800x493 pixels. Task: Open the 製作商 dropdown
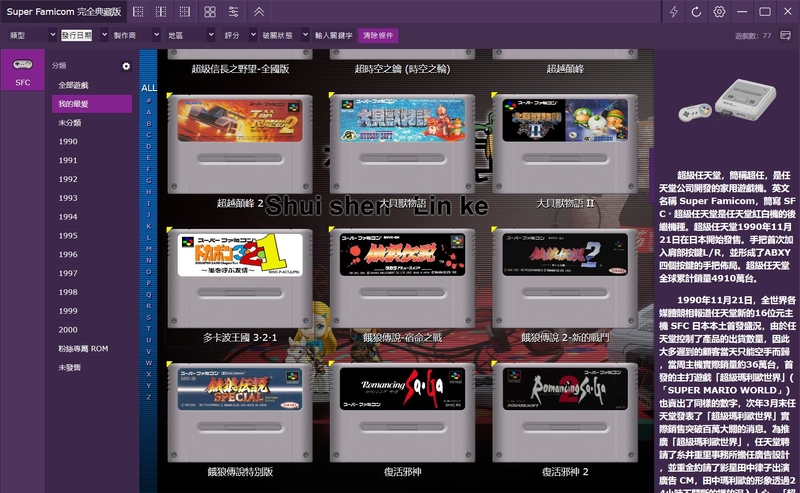(136, 35)
